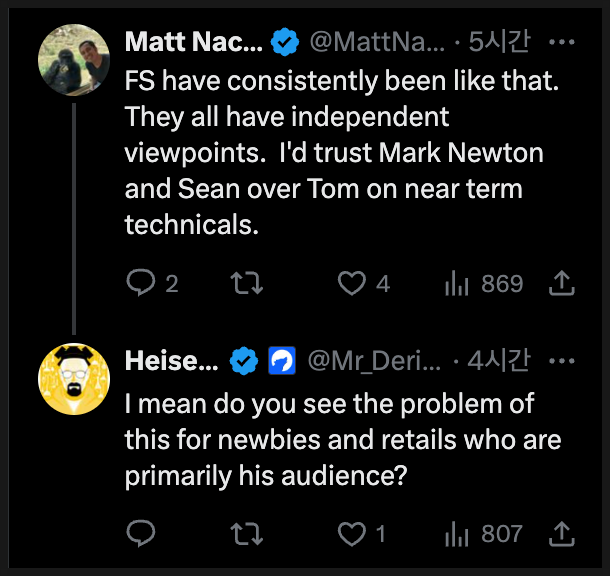Reply to Heisenberg's tweet
This screenshot has width=610, height=576.
pos(140,533)
